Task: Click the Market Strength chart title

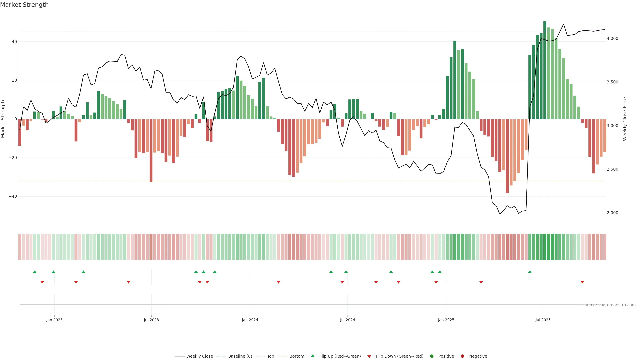Action: tap(24, 5)
